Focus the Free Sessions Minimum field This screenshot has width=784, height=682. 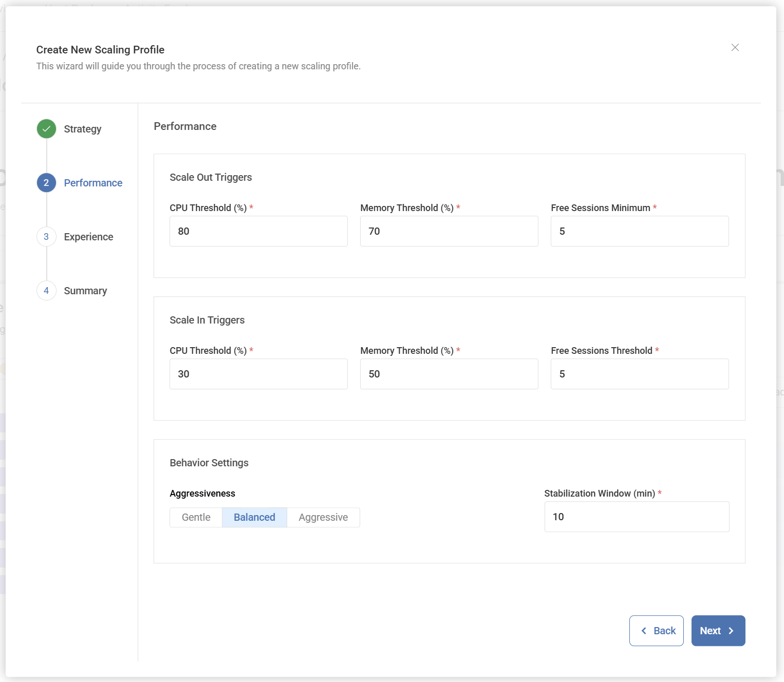(640, 231)
